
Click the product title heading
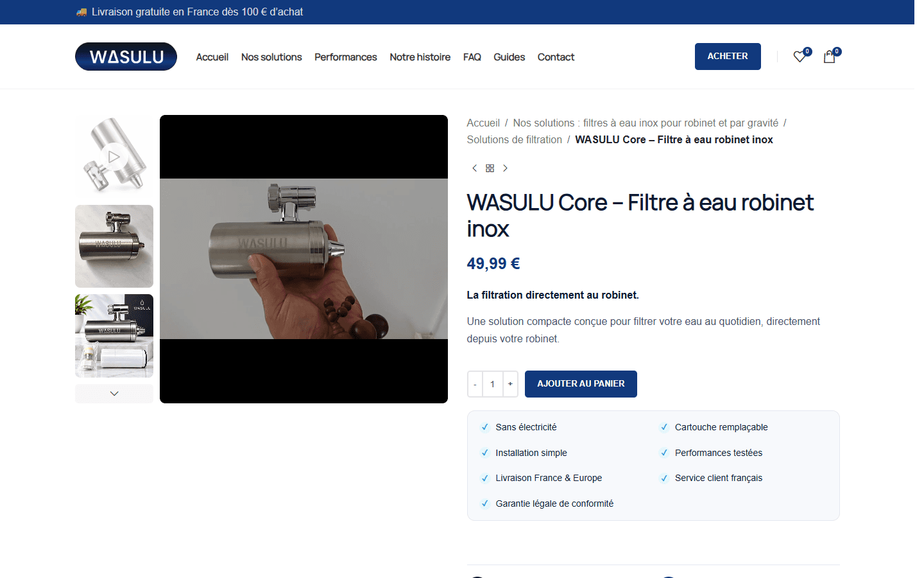click(x=640, y=216)
